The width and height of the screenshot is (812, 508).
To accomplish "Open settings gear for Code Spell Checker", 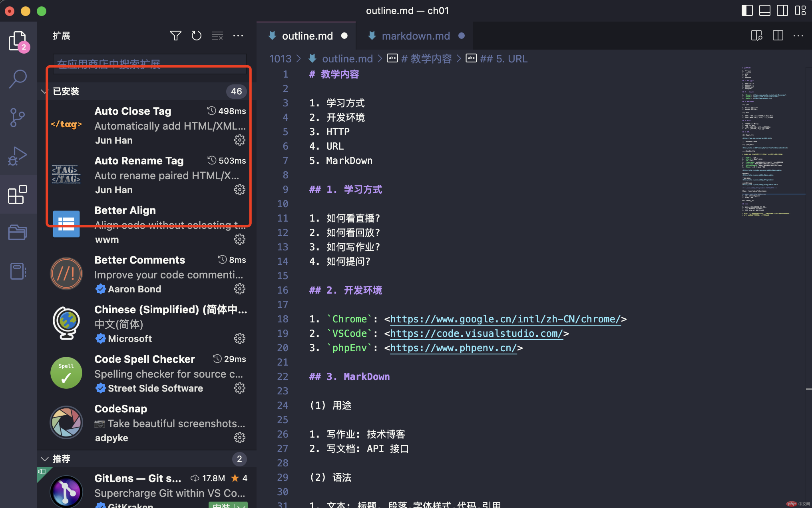I will click(x=240, y=388).
